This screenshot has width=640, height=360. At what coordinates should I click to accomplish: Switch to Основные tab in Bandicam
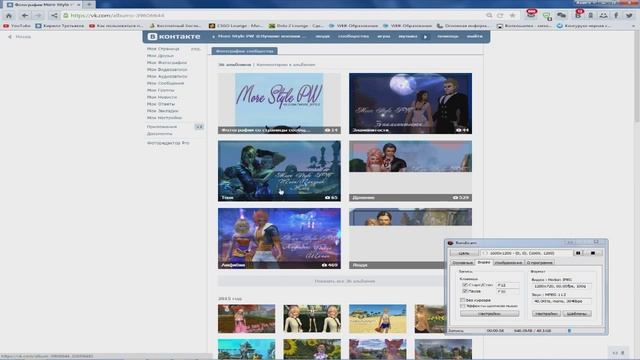[462, 262]
